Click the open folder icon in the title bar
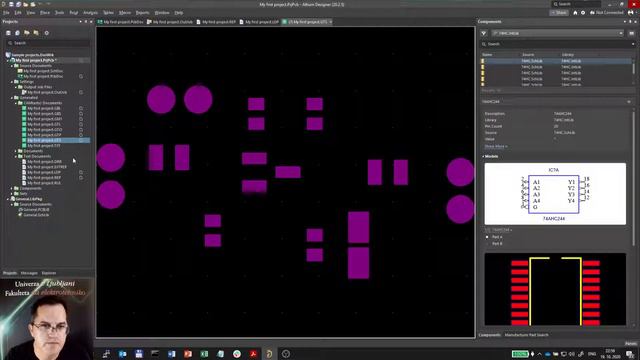Viewport: 640px width, 360px height. (25, 4)
